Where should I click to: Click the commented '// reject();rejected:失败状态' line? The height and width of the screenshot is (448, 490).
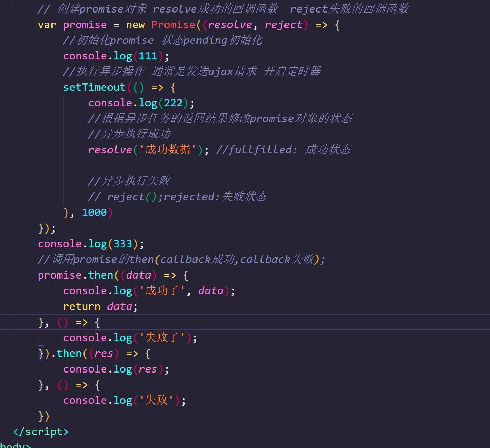[x=178, y=197]
